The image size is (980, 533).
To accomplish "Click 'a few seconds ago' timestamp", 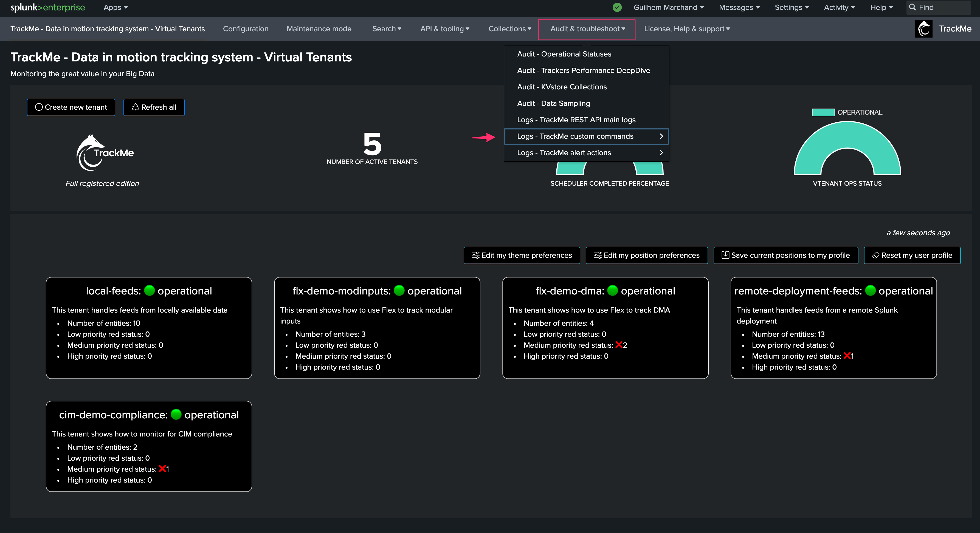I will [x=918, y=233].
